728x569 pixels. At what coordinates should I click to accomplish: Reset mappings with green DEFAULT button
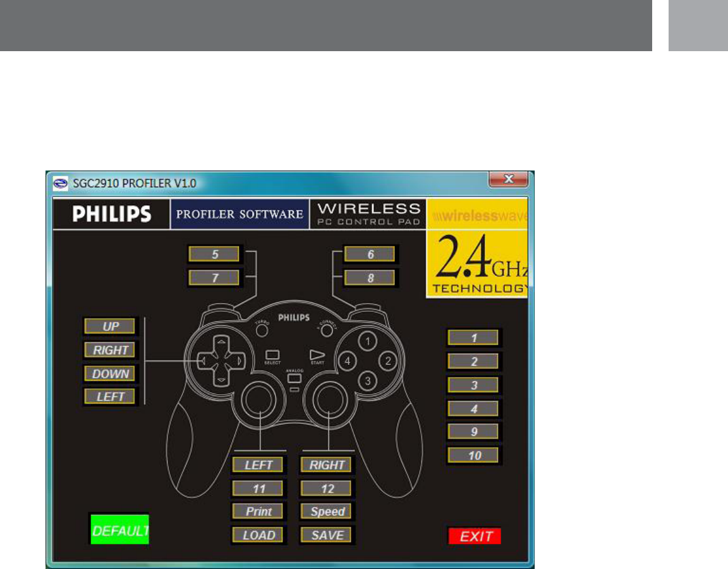coord(120,530)
